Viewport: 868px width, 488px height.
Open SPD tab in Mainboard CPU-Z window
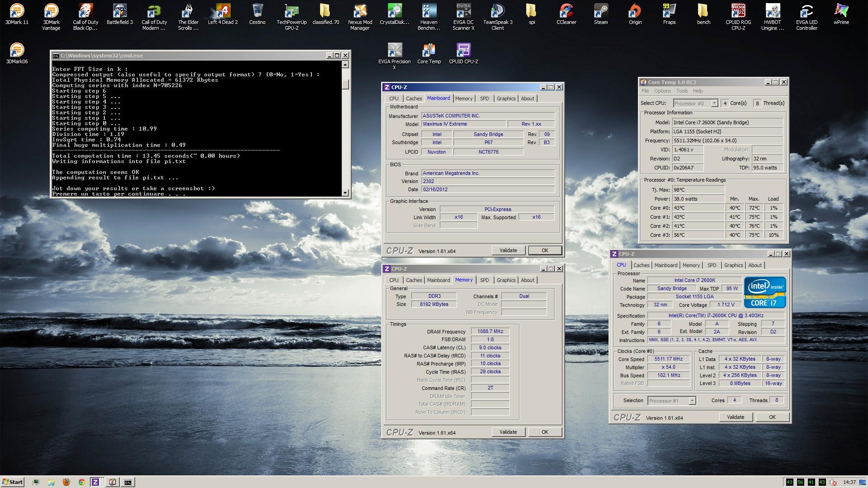coord(484,99)
